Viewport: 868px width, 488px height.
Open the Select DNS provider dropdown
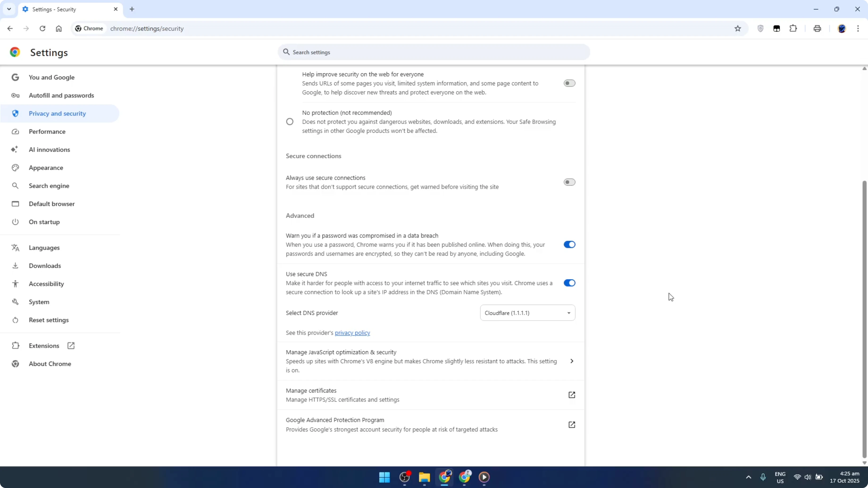tap(527, 313)
